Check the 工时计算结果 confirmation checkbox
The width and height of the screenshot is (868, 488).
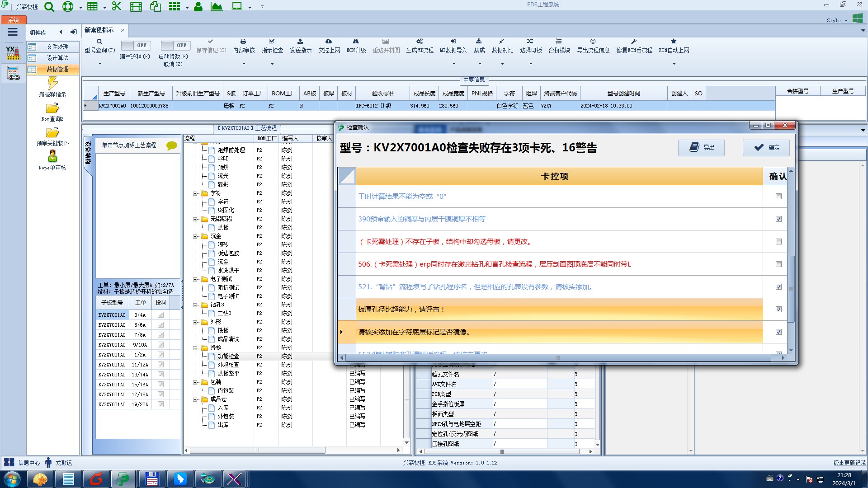click(x=778, y=197)
